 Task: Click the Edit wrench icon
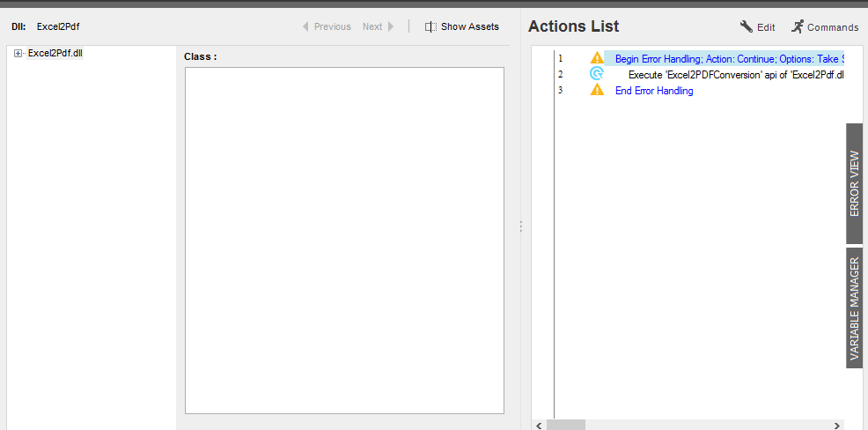747,26
